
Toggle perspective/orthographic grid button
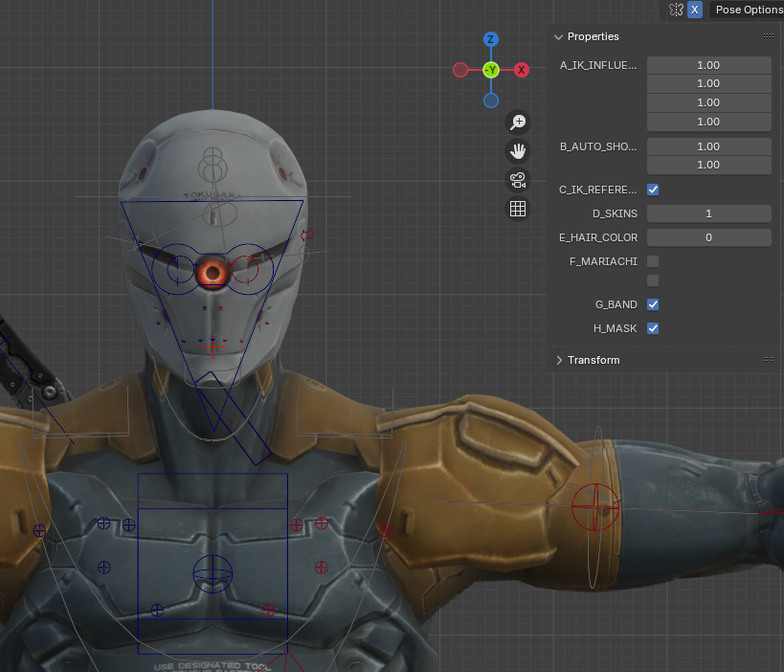(x=518, y=209)
